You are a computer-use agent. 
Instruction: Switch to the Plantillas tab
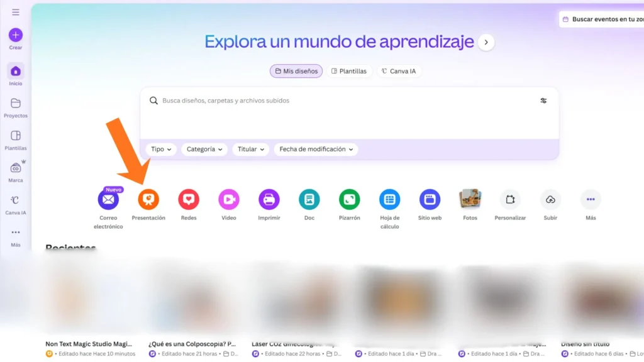350,71
